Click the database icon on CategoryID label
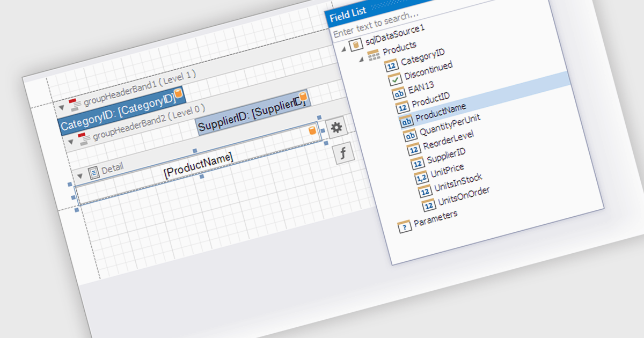Image resolution: width=644 pixels, height=338 pixels. tap(179, 93)
